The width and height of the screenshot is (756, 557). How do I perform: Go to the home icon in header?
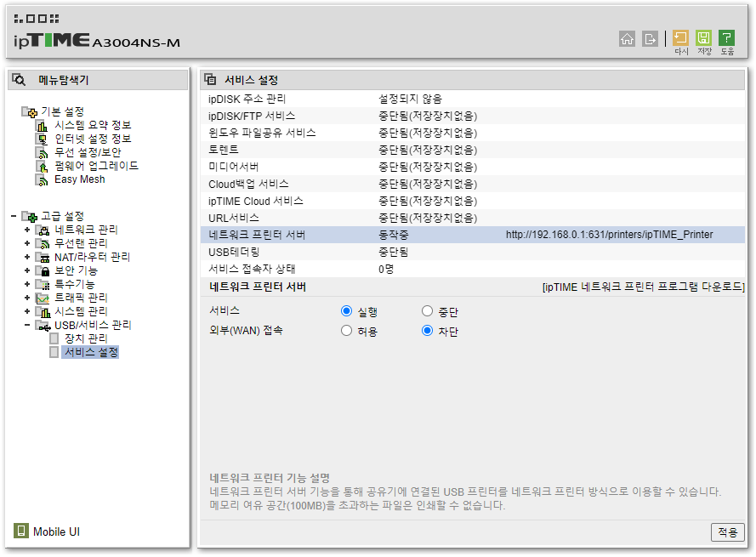pyautogui.click(x=627, y=38)
